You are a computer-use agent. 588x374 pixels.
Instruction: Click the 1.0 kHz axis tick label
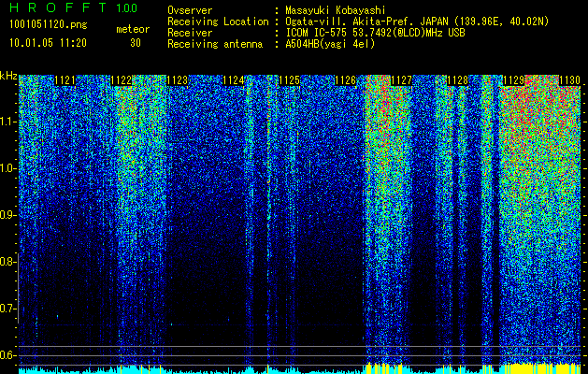pos(7,169)
